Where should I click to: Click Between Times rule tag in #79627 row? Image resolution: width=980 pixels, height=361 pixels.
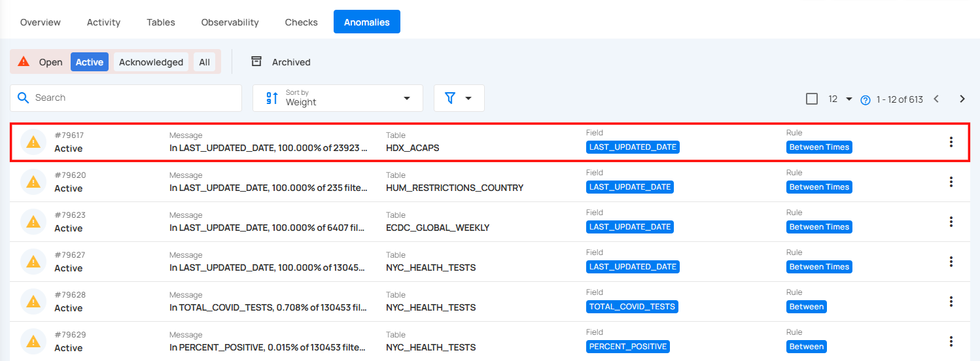click(x=819, y=267)
